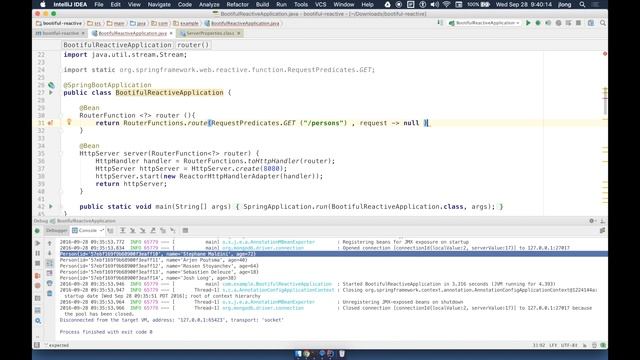This screenshot has width=640, height=360.
Task: Click the yellow intention lightbulb on line 31
Action: pos(69,122)
